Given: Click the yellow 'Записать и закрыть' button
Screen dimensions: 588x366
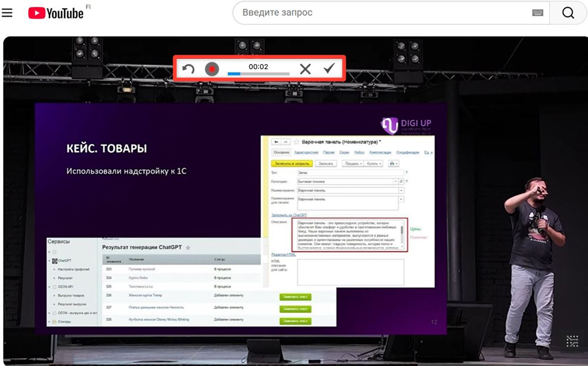Looking at the screenshot, I should tap(292, 163).
